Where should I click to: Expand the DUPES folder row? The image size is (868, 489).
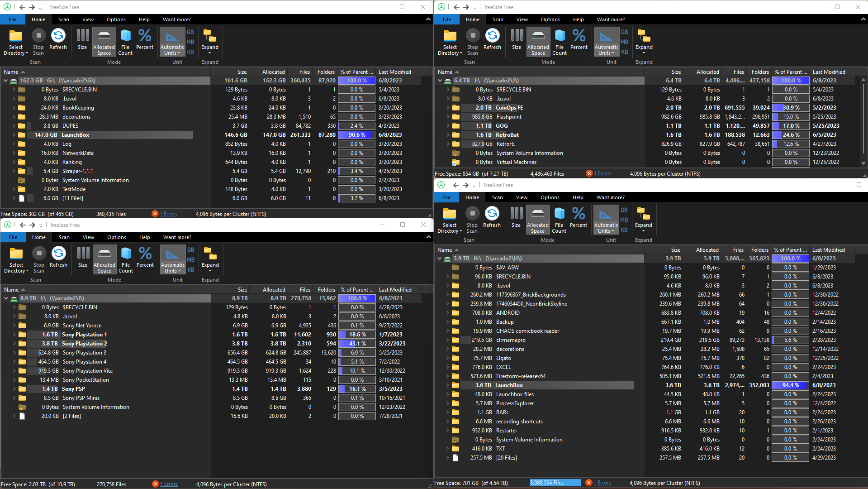pyautogui.click(x=14, y=126)
